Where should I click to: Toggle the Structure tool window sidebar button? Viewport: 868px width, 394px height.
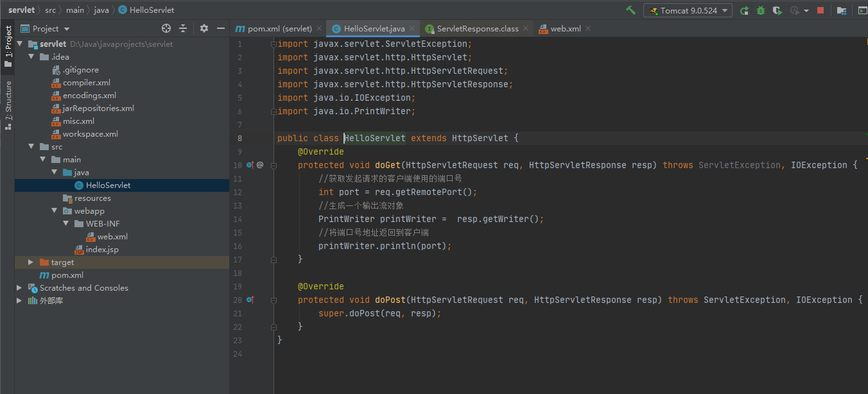point(8,105)
